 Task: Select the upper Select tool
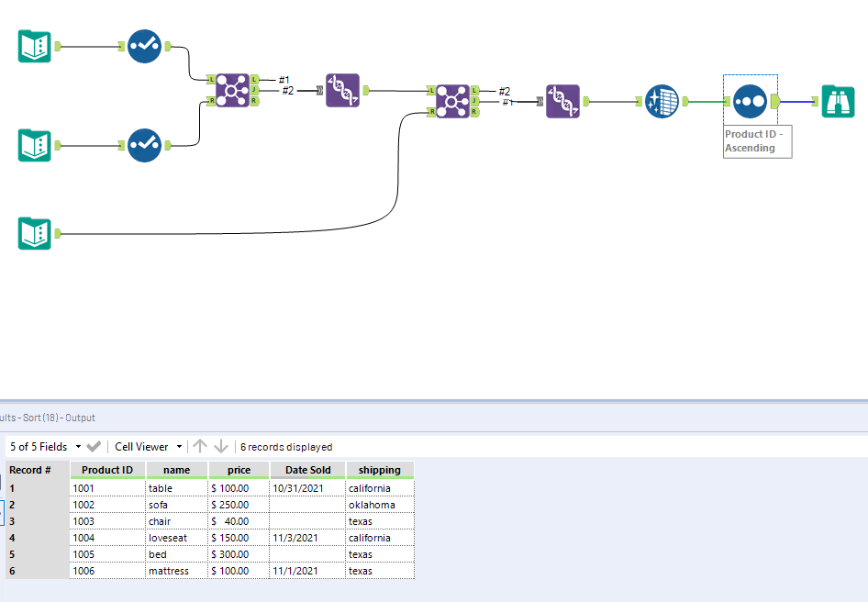(144, 46)
